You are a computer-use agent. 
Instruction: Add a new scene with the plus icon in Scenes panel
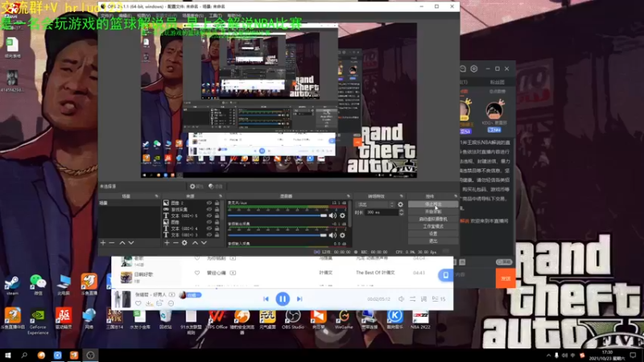103,243
